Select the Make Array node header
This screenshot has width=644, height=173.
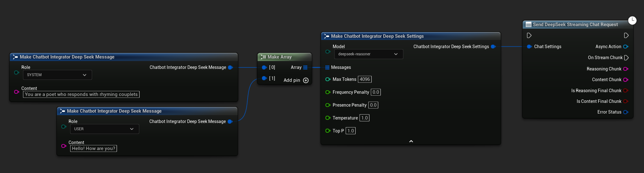tap(280, 57)
